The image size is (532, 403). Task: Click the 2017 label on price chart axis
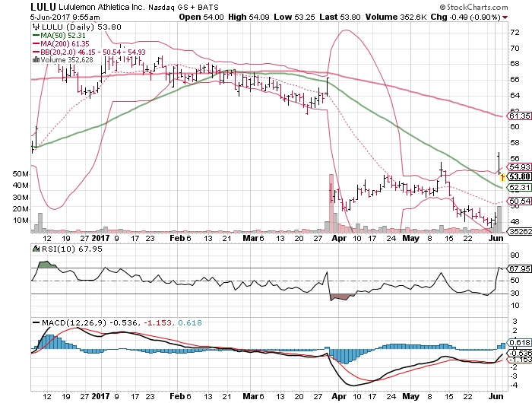point(101,238)
